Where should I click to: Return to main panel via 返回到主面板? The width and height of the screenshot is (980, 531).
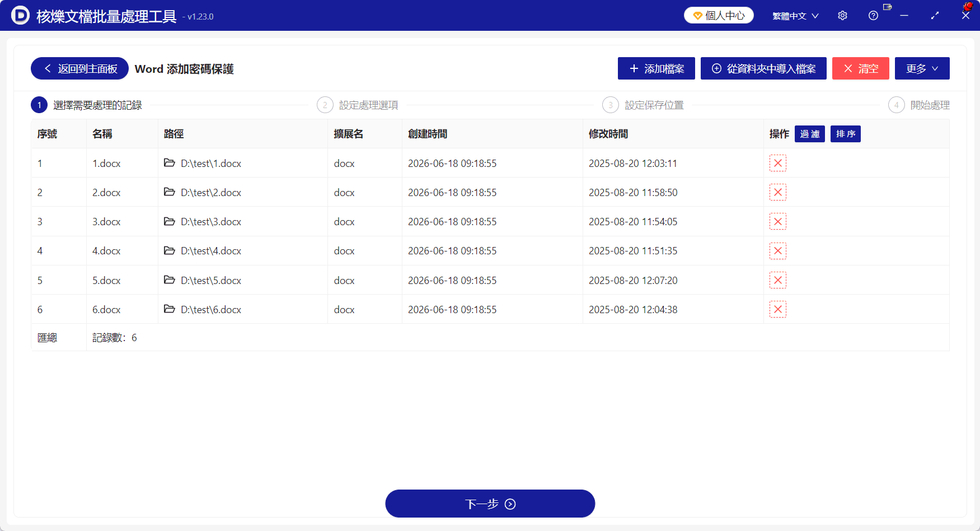pyautogui.click(x=79, y=68)
